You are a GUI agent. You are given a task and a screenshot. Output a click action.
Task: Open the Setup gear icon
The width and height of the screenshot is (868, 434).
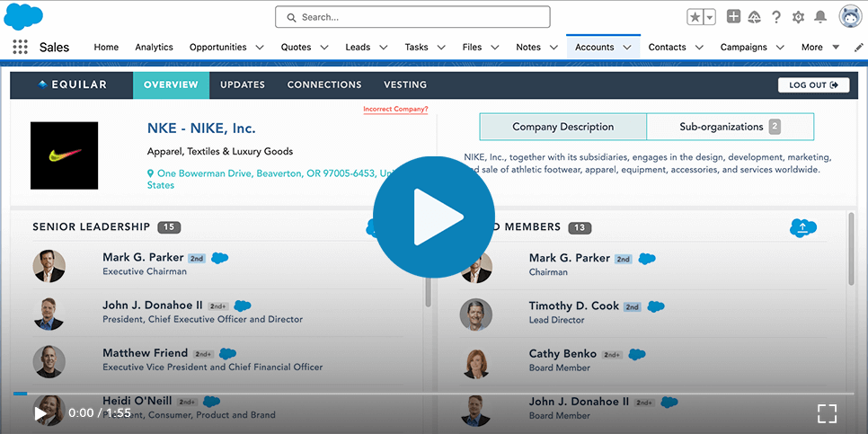click(x=798, y=17)
